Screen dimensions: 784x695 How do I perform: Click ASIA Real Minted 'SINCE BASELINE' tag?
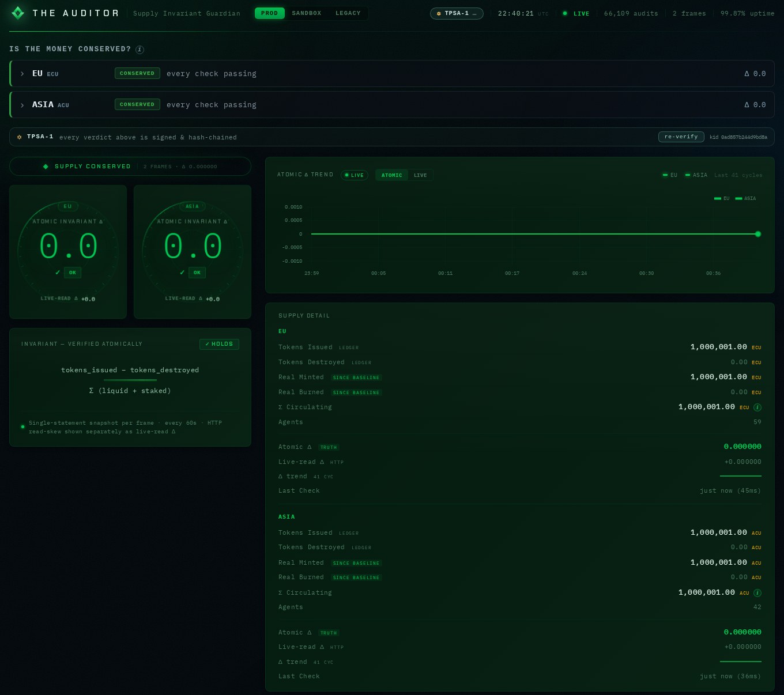[356, 563]
